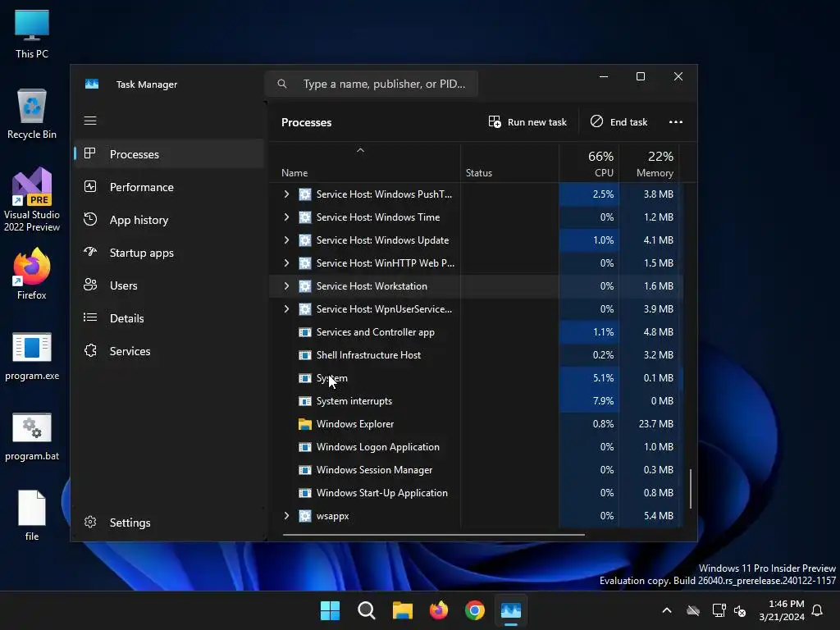Open the hamburger navigation menu
The image size is (840, 630).
(90, 121)
